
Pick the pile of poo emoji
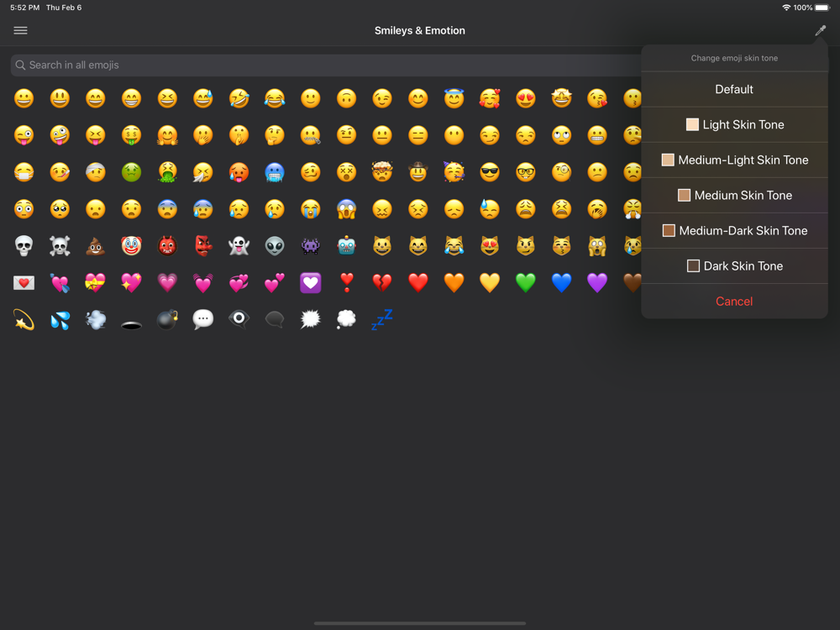tap(96, 246)
